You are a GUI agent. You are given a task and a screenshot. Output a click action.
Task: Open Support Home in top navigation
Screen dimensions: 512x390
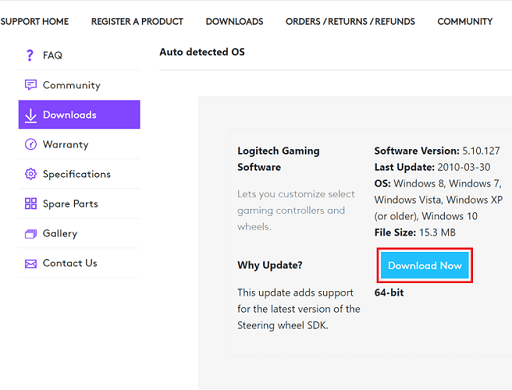click(x=34, y=22)
